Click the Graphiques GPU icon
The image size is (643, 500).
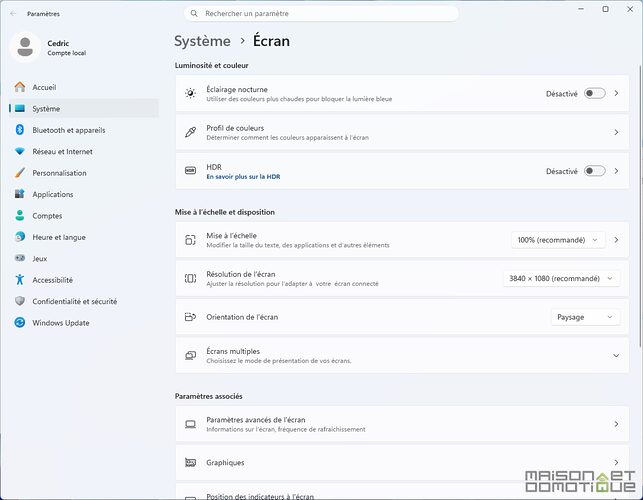coord(190,463)
